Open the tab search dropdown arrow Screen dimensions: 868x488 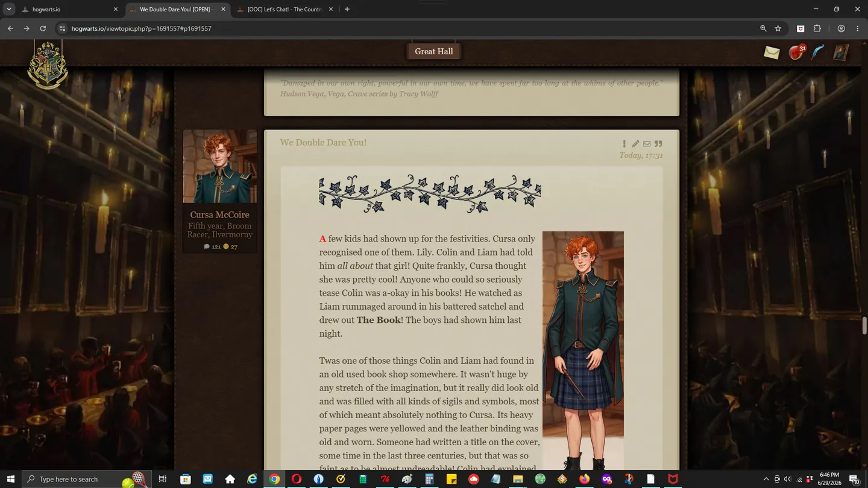click(x=9, y=9)
